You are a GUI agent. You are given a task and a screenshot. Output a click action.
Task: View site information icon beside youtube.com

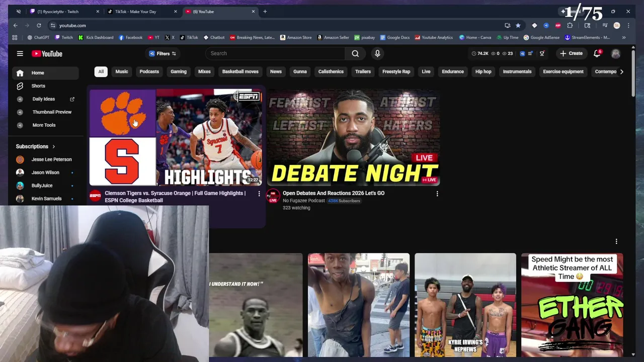pos(52,25)
